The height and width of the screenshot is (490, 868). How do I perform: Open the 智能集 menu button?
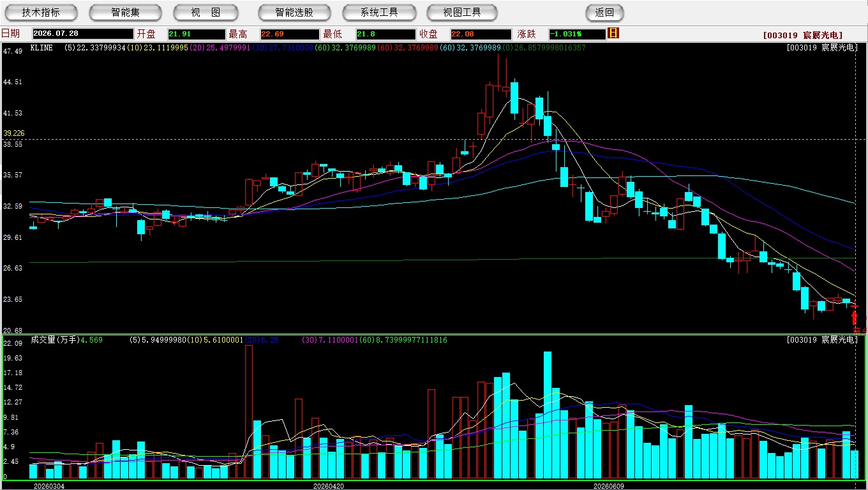click(126, 12)
